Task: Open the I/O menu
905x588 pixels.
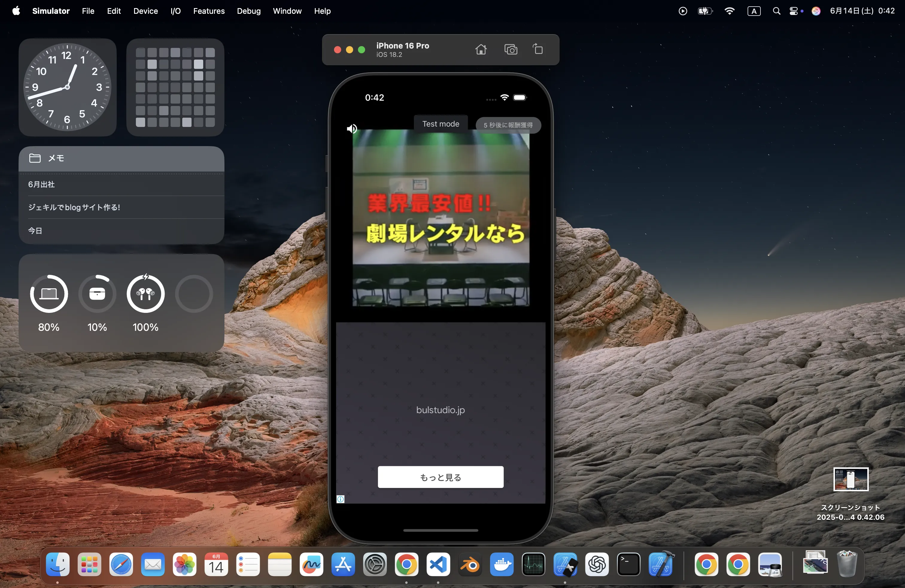Action: pos(175,11)
